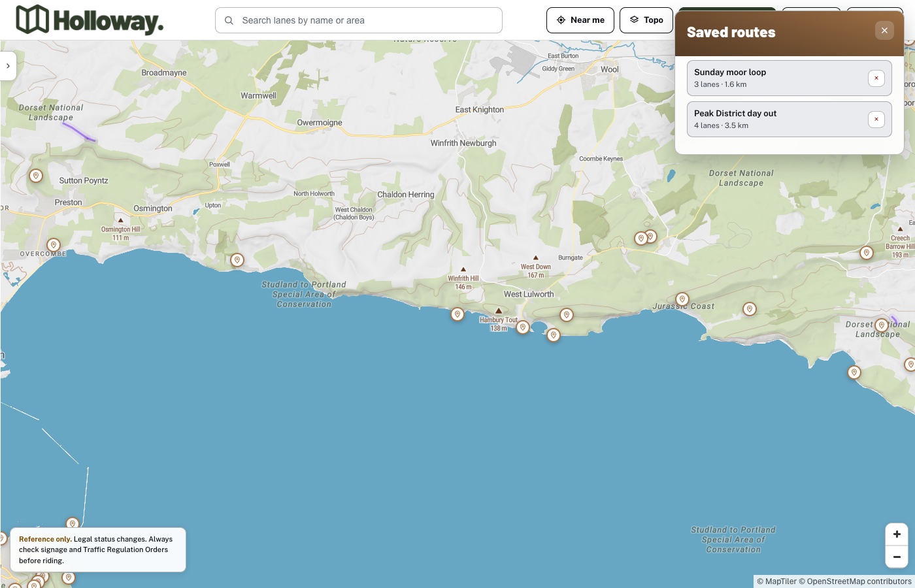Select pin just east of West Lulworth
This screenshot has width=915, height=588.
[567, 315]
